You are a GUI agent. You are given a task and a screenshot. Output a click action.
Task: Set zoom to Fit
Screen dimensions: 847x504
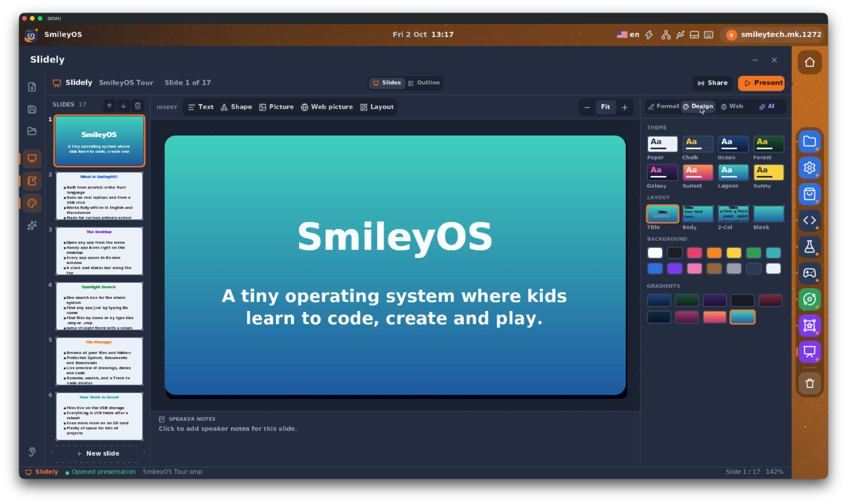(x=605, y=107)
